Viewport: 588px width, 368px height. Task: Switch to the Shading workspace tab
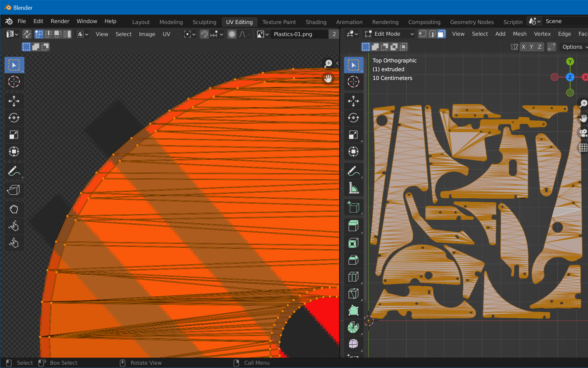coord(316,22)
